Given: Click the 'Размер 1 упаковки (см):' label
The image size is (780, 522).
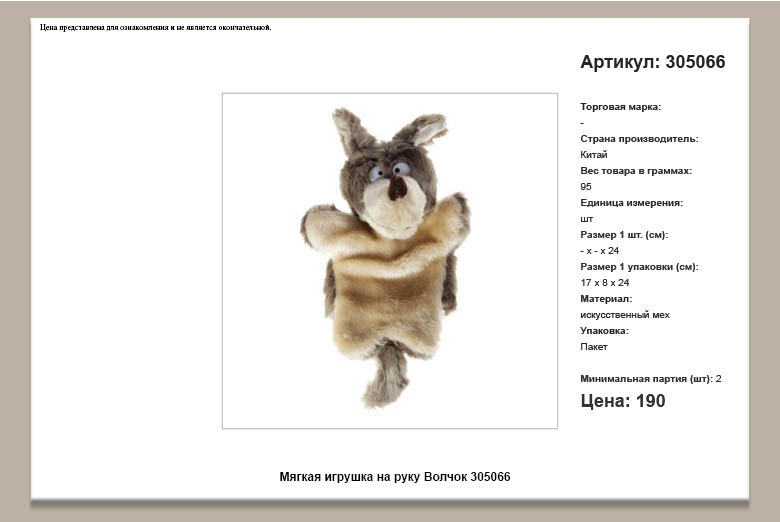Looking at the screenshot, I should tap(639, 267).
